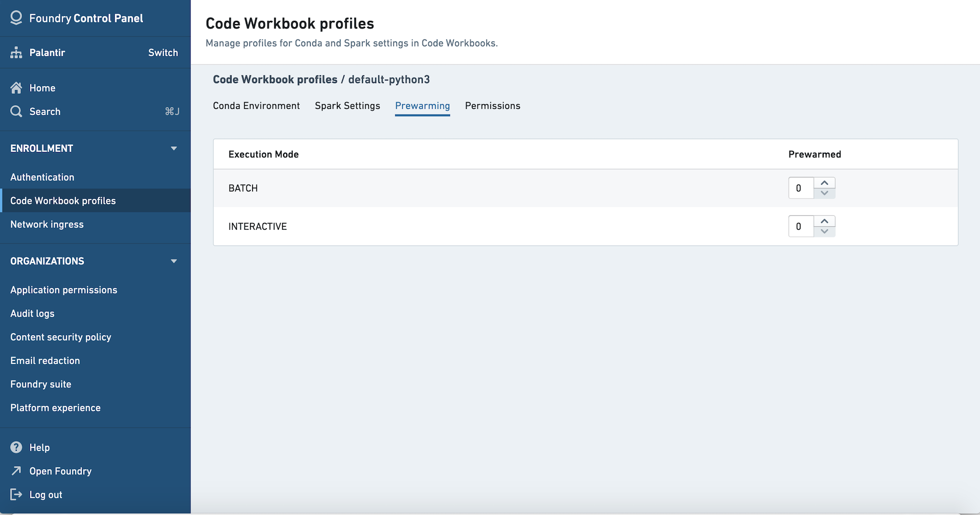Image resolution: width=980 pixels, height=515 pixels.
Task: Click the BATCH row label
Action: pyautogui.click(x=243, y=188)
